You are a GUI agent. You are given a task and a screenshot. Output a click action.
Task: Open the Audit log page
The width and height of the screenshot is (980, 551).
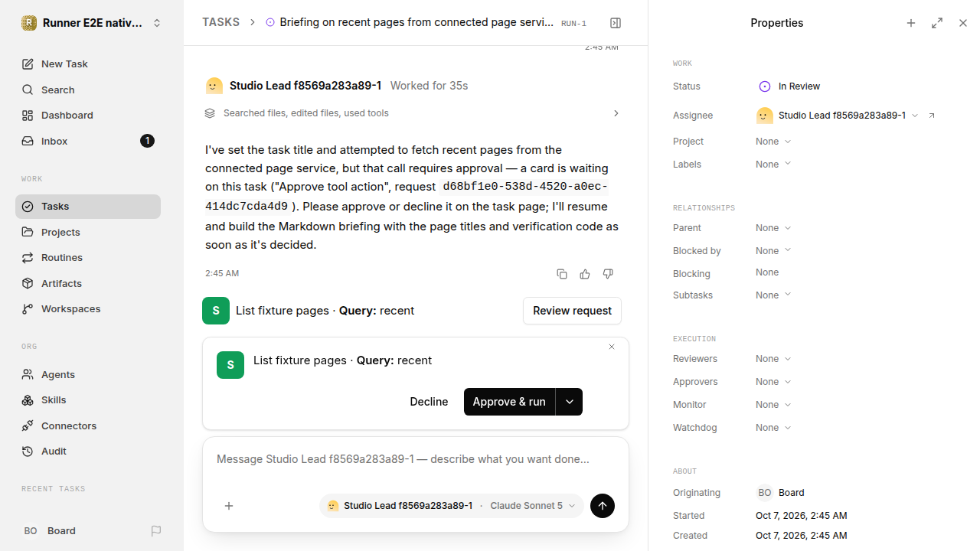click(88, 452)
